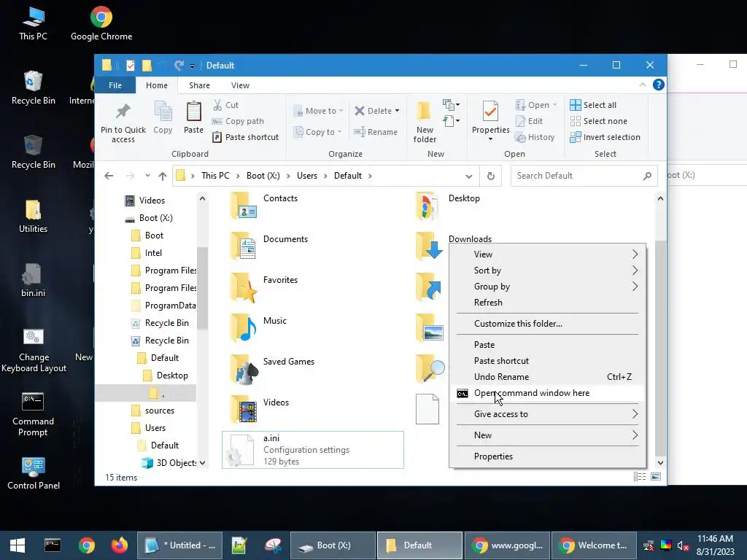The width and height of the screenshot is (747, 560).
Task: Choose Open command window here
Action: [x=547, y=393]
